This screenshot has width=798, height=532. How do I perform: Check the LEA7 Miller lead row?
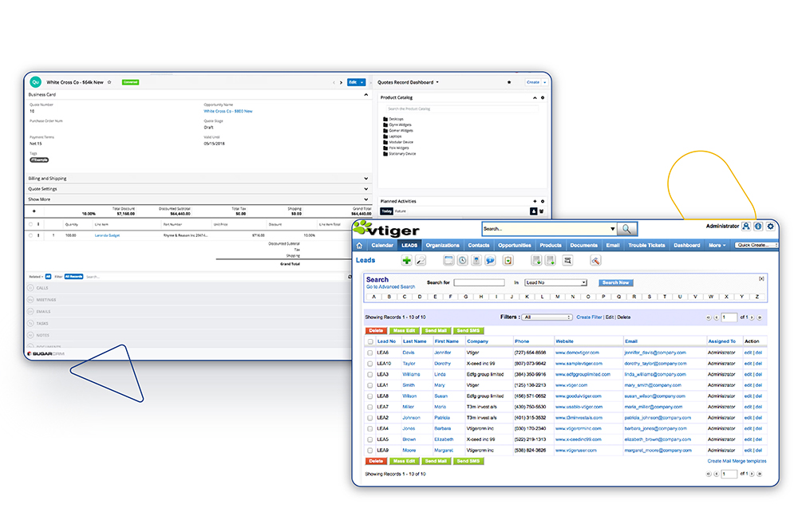(370, 407)
